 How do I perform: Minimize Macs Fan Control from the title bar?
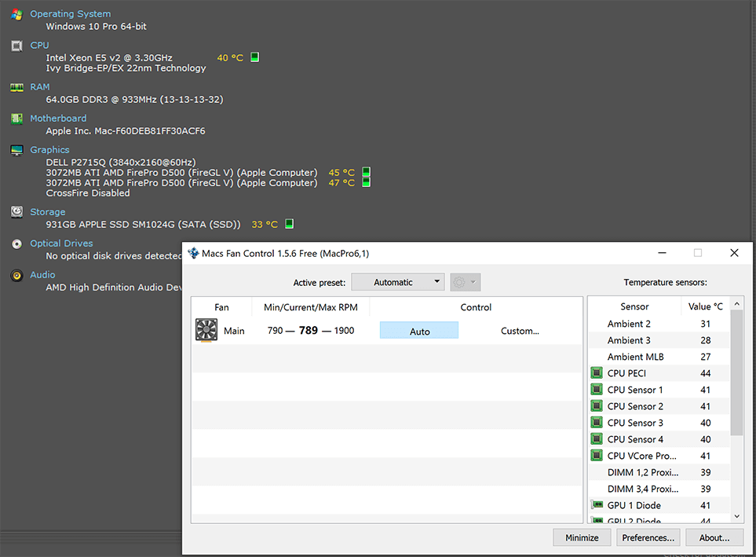(662, 253)
